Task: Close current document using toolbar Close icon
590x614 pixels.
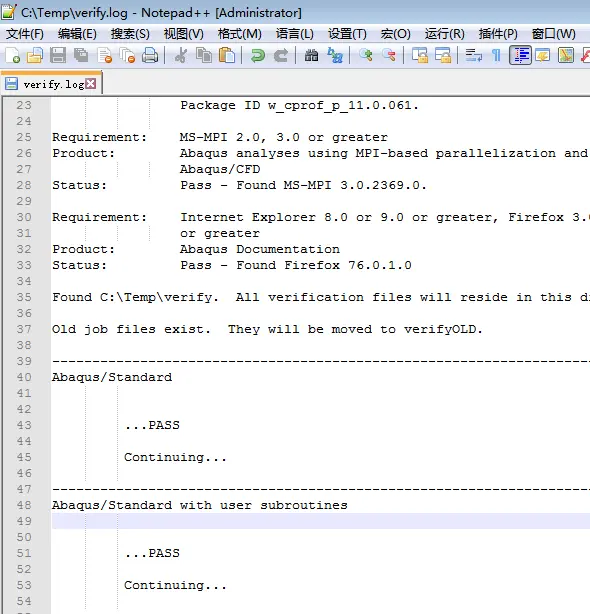Action: [x=105, y=56]
